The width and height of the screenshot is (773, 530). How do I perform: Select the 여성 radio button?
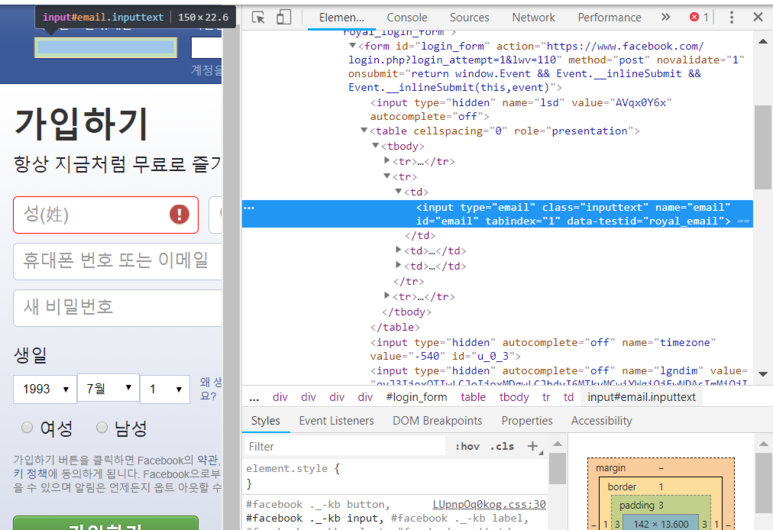coord(27,427)
